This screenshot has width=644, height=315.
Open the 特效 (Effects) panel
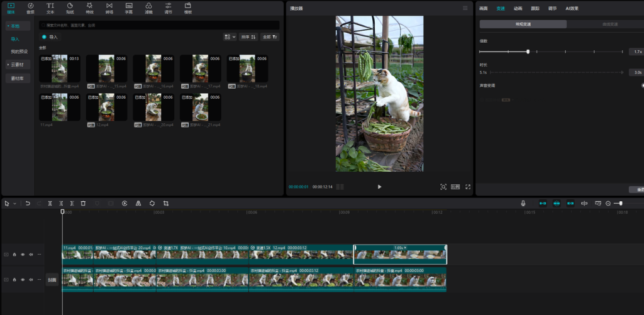(x=89, y=8)
